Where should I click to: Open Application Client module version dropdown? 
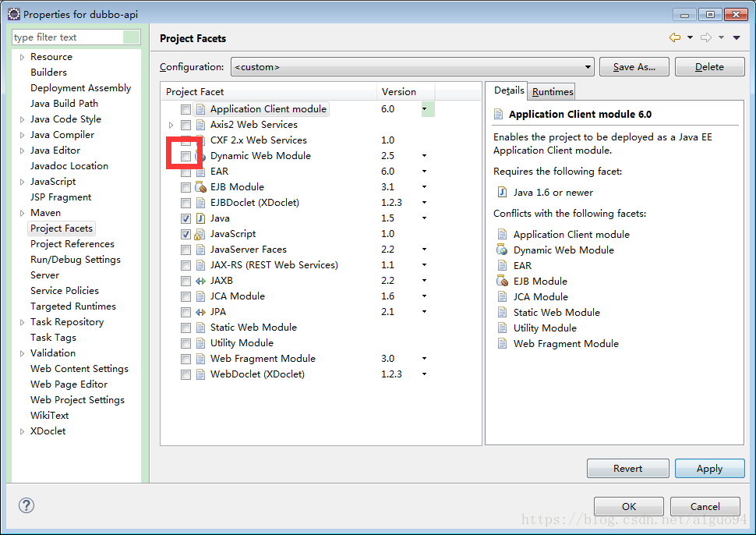click(424, 109)
